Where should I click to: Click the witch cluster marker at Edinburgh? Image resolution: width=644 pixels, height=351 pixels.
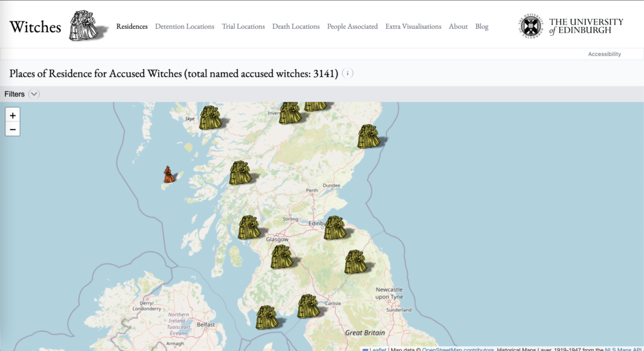[335, 228]
